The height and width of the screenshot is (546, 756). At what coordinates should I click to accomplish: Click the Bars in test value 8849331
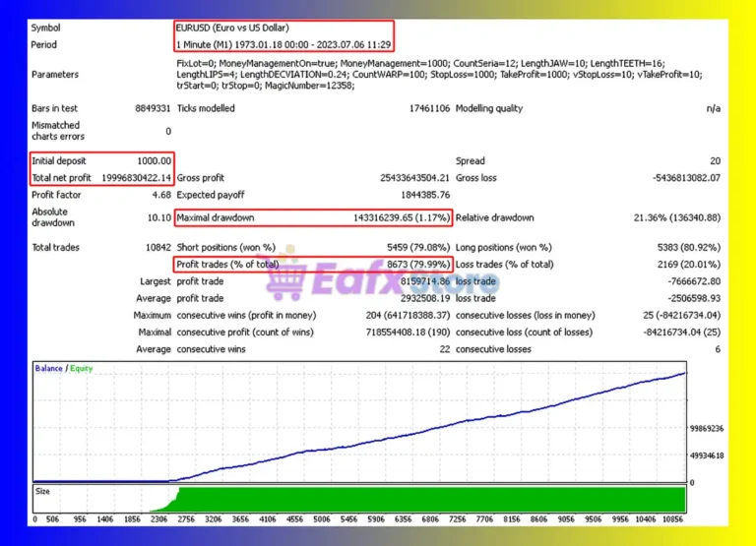(x=153, y=108)
